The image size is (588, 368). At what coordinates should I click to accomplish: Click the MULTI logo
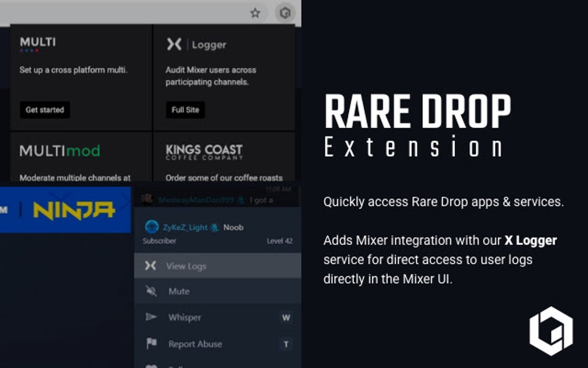coord(37,43)
